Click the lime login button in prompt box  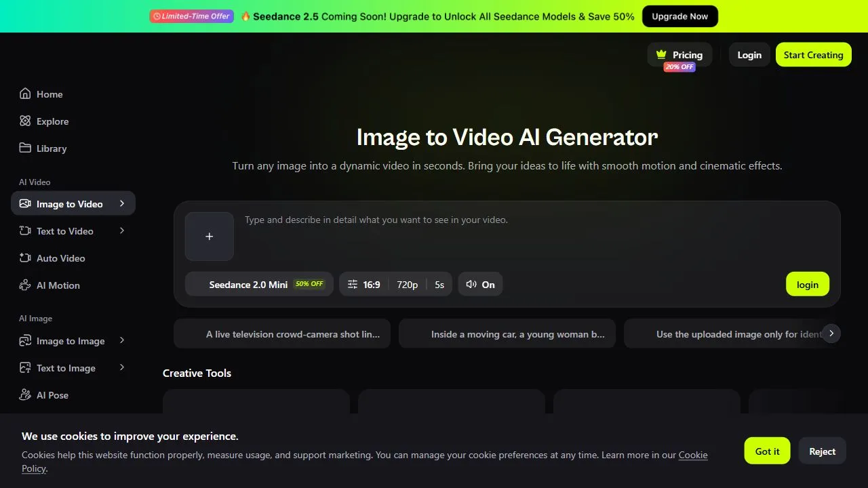(808, 285)
